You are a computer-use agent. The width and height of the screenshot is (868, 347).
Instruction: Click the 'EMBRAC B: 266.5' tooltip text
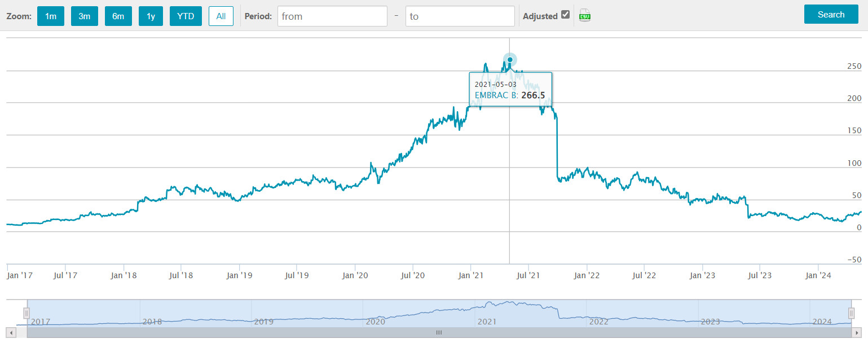coord(510,95)
